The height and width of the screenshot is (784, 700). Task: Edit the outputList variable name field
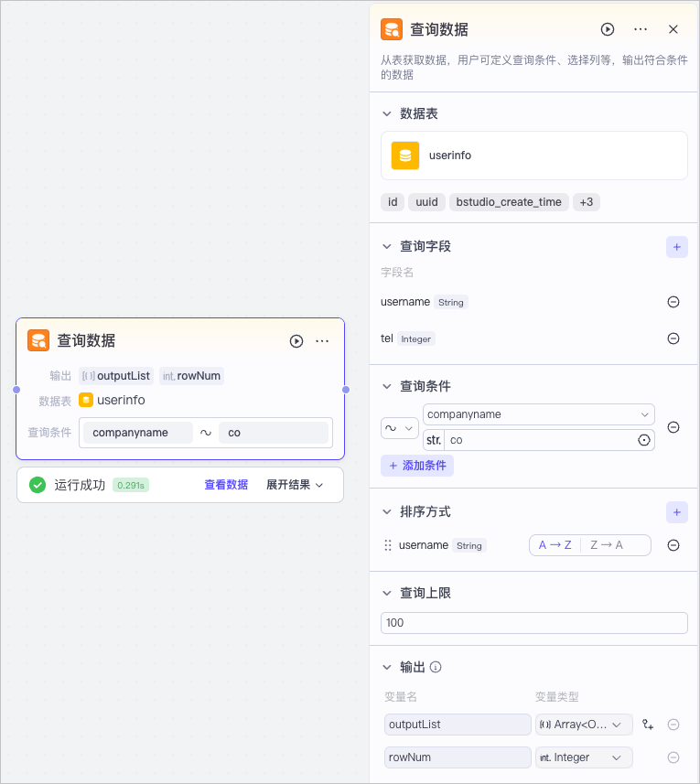tap(458, 725)
